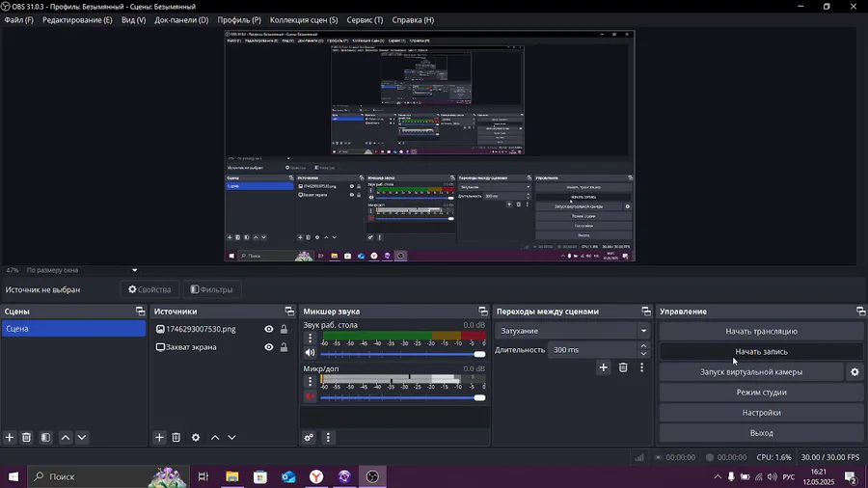Open desktop audio options three-dot menu
868x488 pixels.
pos(310,337)
